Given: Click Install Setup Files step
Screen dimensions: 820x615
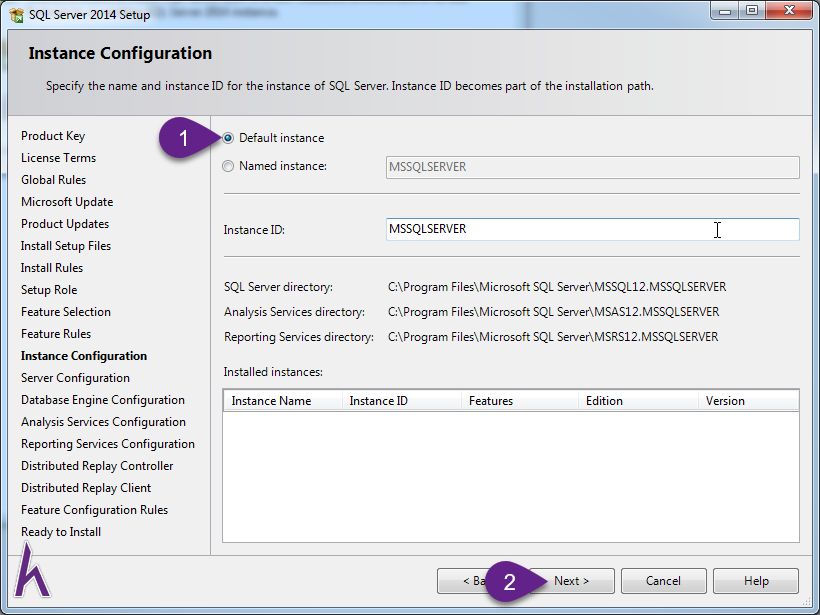Looking at the screenshot, I should pos(66,246).
